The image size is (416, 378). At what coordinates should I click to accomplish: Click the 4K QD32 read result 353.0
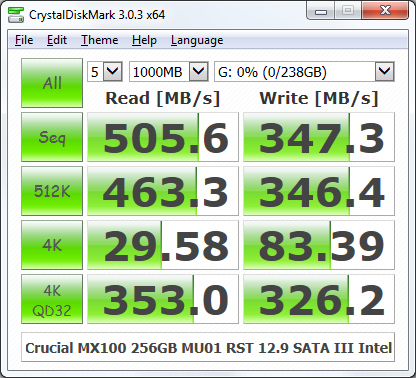click(163, 299)
